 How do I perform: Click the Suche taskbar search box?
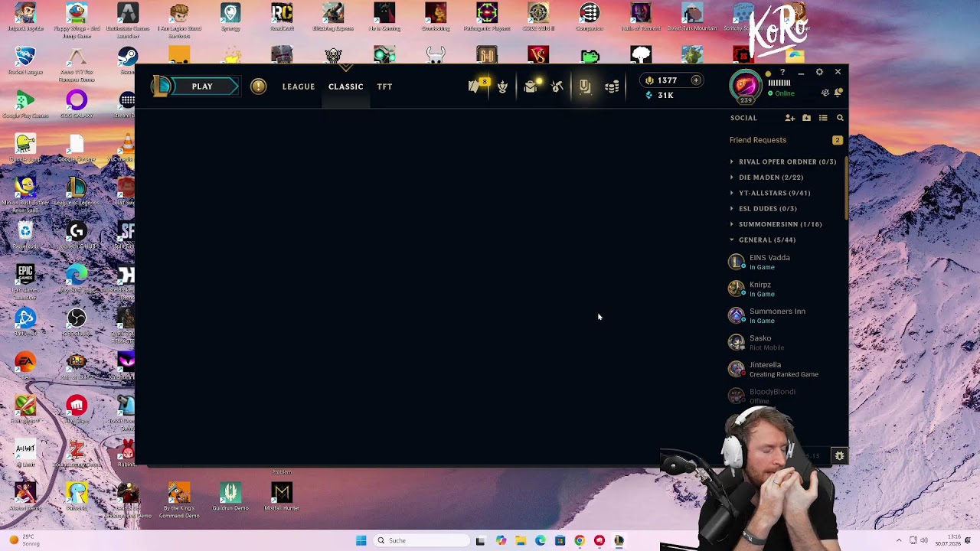coord(421,540)
